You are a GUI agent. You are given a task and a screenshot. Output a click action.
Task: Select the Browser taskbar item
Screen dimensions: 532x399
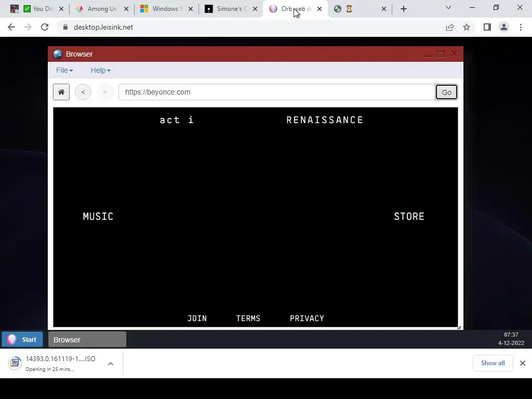[87, 340]
